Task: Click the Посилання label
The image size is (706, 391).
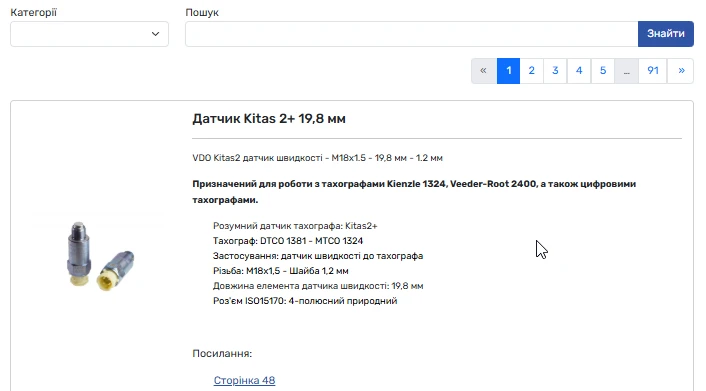Action: pos(222,354)
